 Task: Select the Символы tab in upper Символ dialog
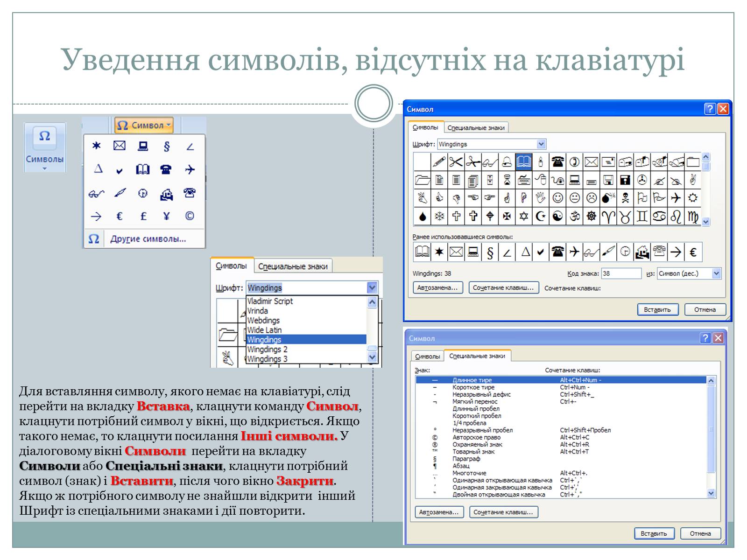[x=425, y=127]
